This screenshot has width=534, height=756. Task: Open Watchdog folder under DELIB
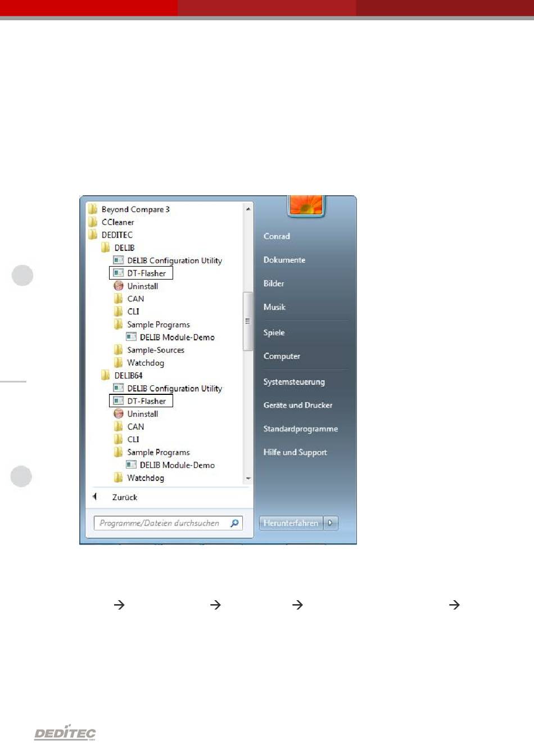(x=139, y=363)
